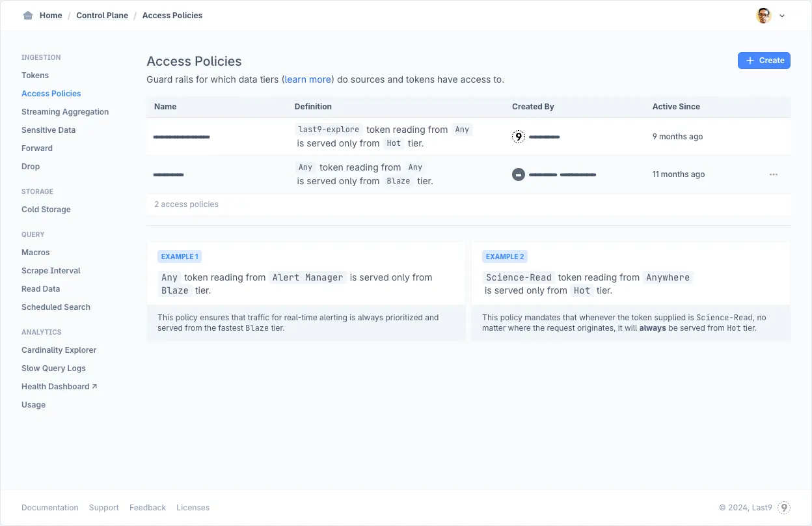The image size is (812, 526).
Task: Open the learn more link
Action: [308, 79]
